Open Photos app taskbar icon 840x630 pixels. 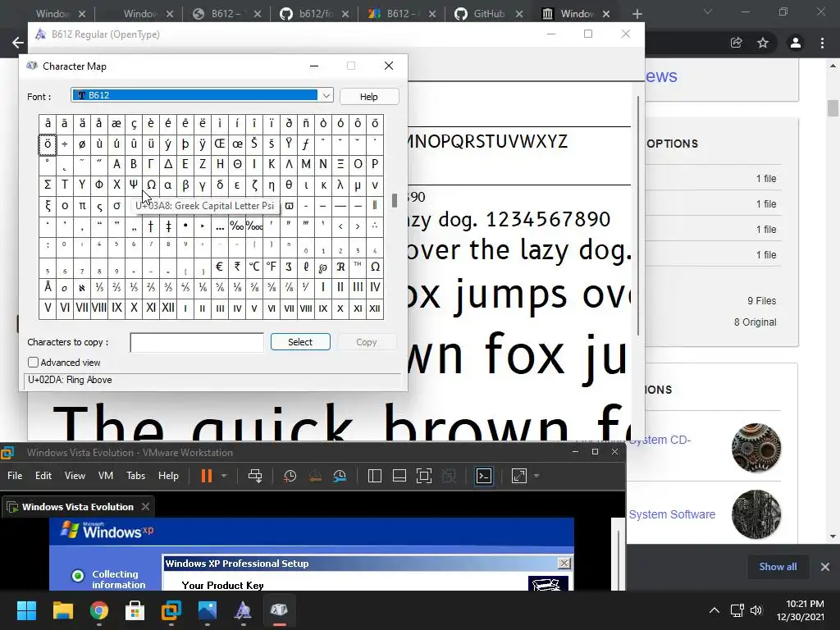point(208,610)
